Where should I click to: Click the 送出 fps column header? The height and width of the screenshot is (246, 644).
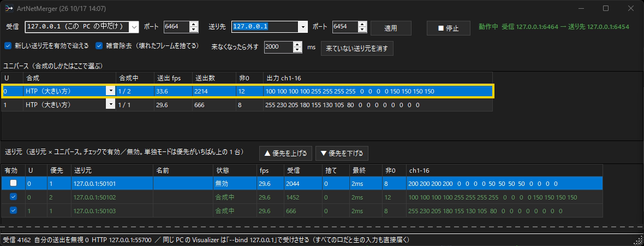click(x=172, y=78)
